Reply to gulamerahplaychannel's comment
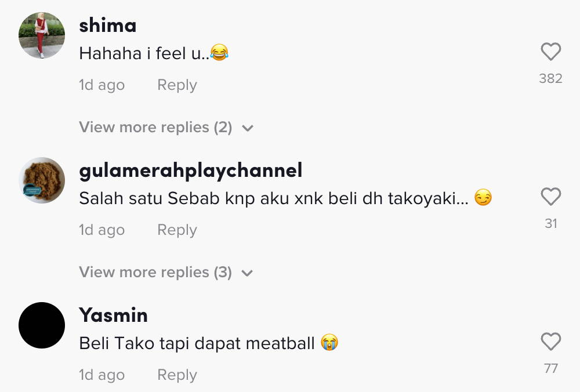The image size is (580, 392). pos(177,230)
